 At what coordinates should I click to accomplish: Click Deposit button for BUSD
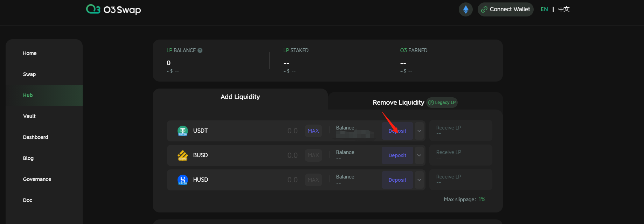[397, 155]
